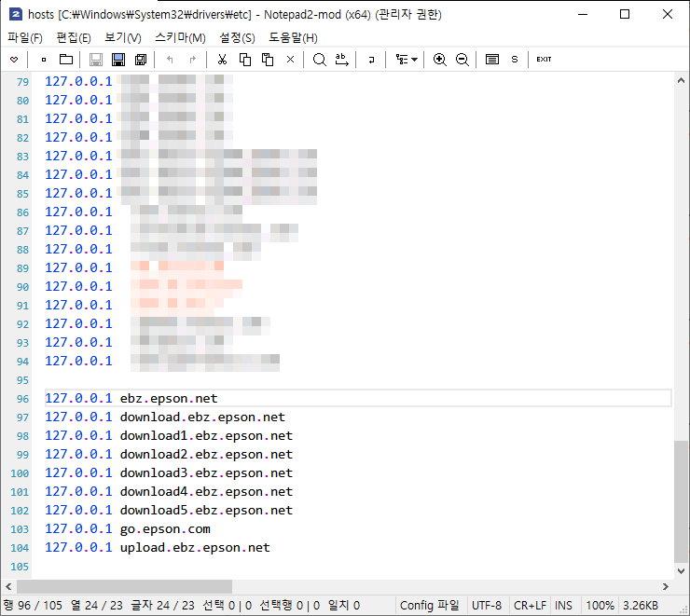Click the line with ebz.epson.net
The height and width of the screenshot is (616, 690).
click(358, 398)
